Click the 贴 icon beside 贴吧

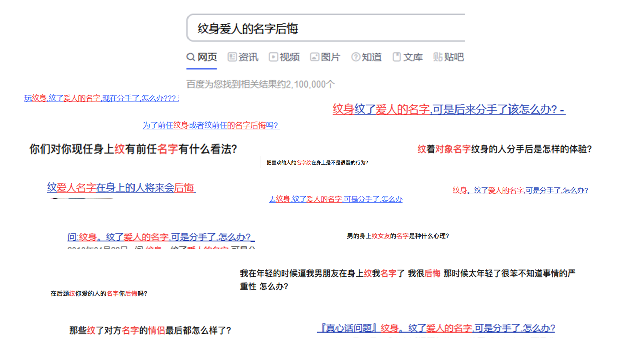tap(438, 57)
